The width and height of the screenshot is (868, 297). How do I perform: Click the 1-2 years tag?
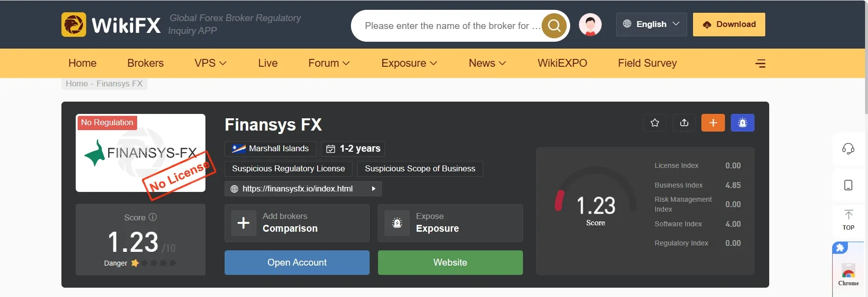click(x=353, y=149)
